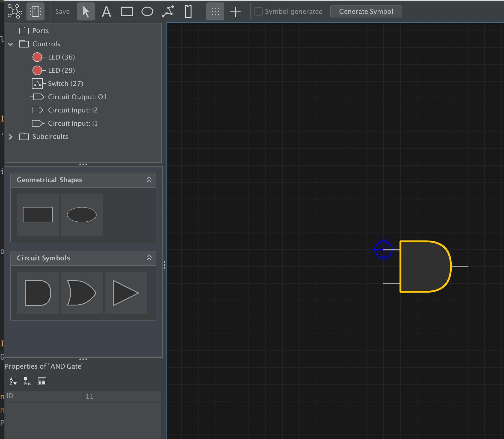
Task: Toggle the crosshair origin marker tool
Action: 235,11
